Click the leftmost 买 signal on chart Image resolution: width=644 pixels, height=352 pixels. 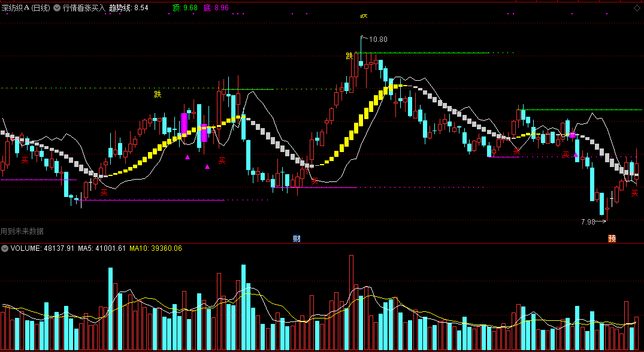(x=25, y=160)
